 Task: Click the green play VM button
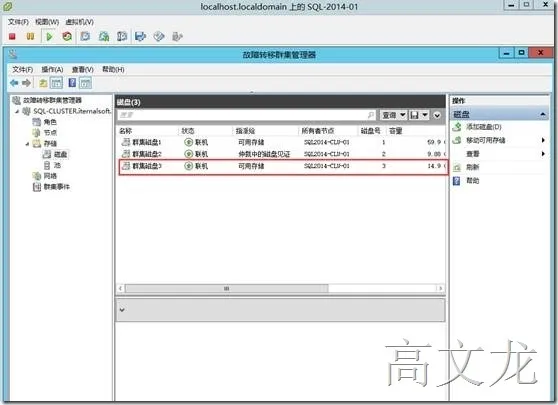tap(49, 36)
